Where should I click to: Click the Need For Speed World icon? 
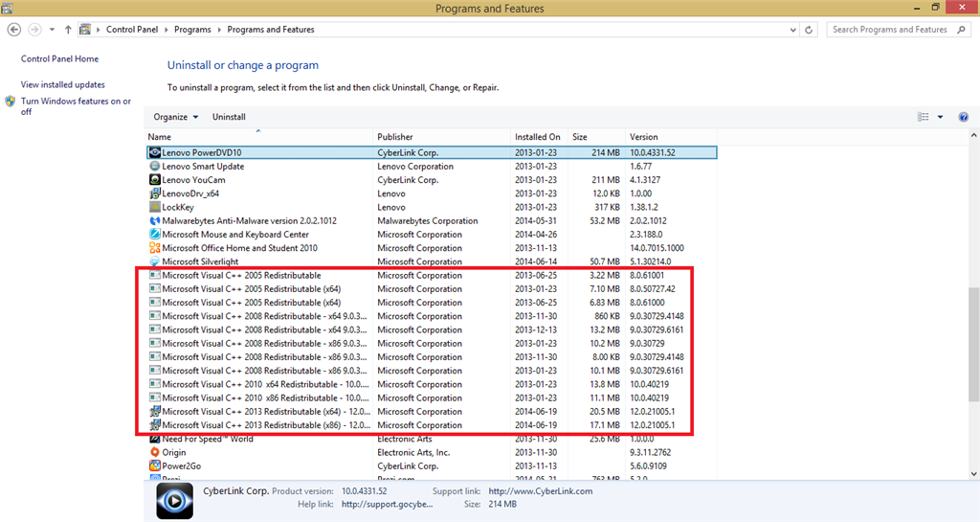tap(154, 439)
